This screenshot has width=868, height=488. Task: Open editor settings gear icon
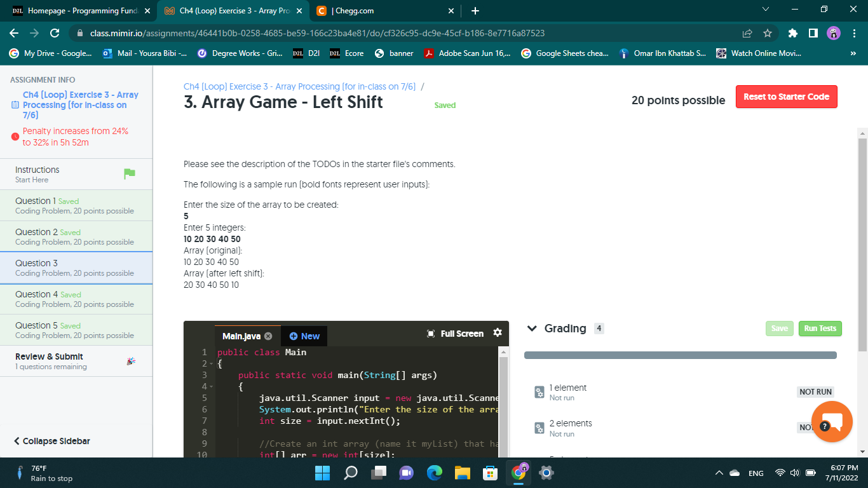coord(498,333)
